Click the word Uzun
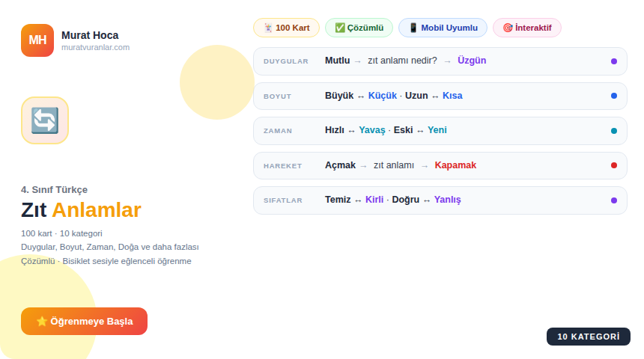644x359 pixels. tap(416, 96)
